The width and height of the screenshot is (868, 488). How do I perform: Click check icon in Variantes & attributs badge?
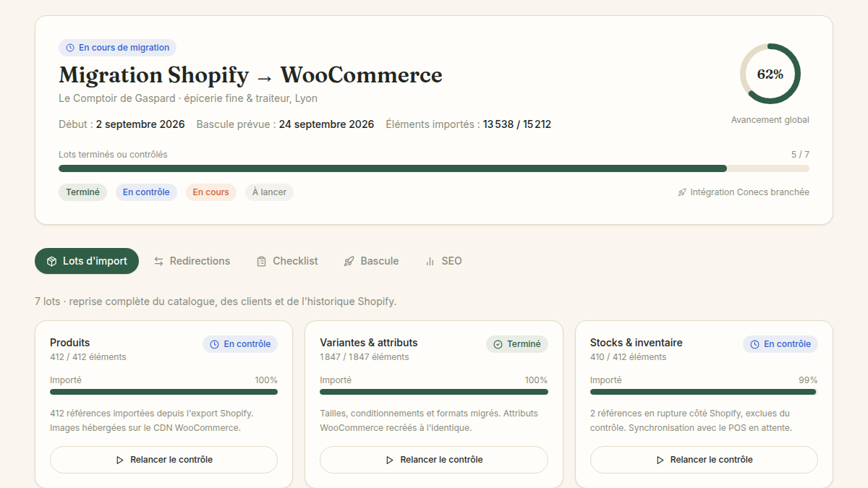498,344
